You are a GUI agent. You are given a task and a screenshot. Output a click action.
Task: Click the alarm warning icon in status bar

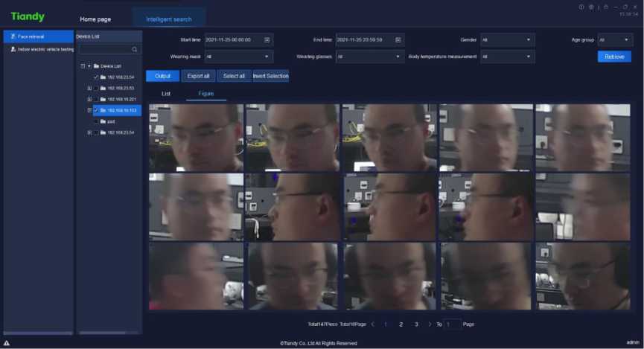tap(7, 343)
